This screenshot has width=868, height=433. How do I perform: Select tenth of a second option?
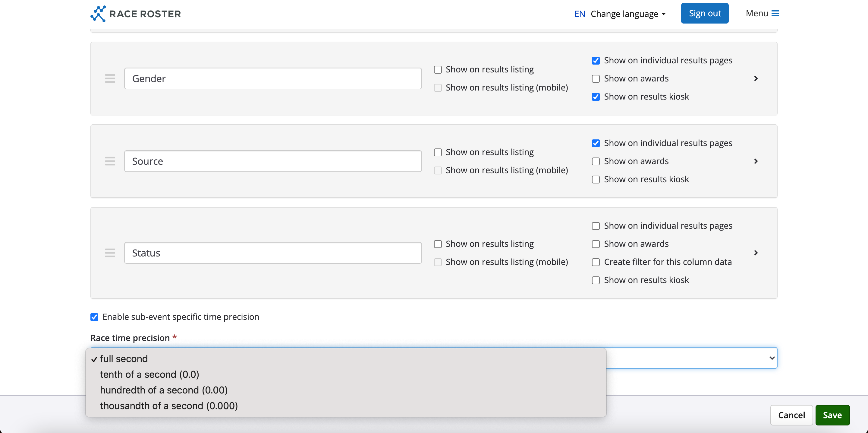[149, 374]
